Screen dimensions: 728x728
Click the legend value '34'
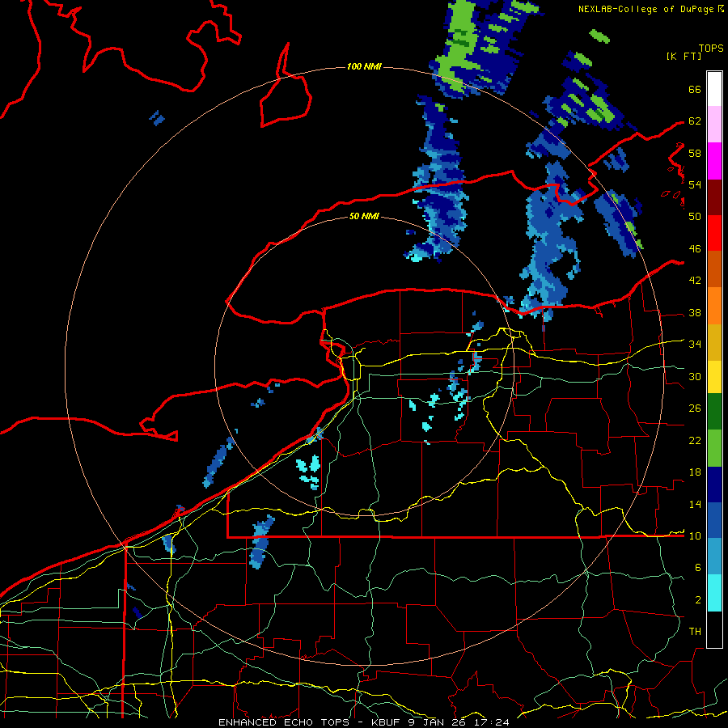(x=695, y=345)
